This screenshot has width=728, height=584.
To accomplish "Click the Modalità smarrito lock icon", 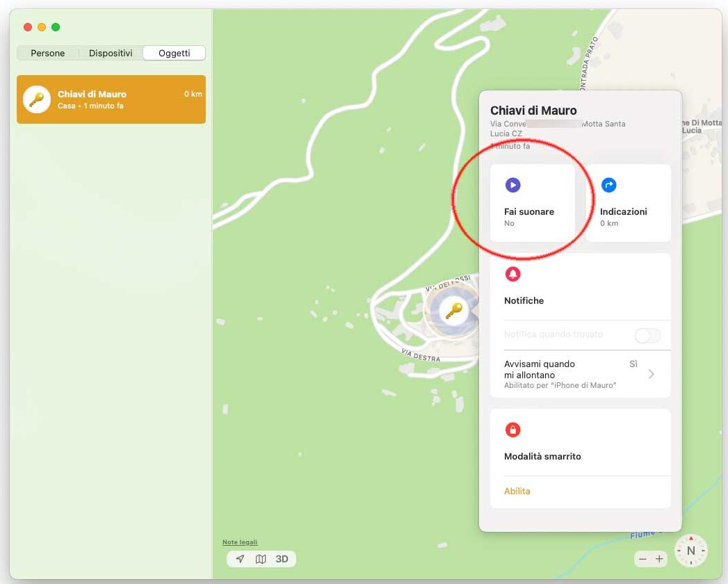I will click(512, 430).
